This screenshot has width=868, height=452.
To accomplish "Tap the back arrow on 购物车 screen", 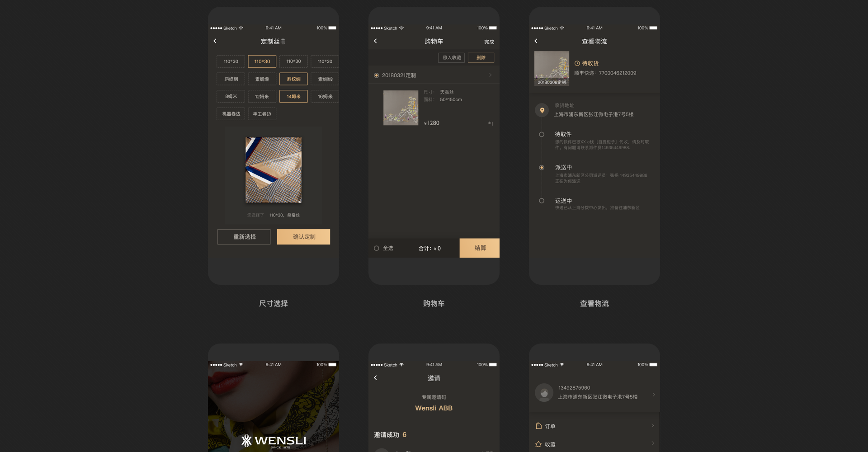I will click(376, 41).
